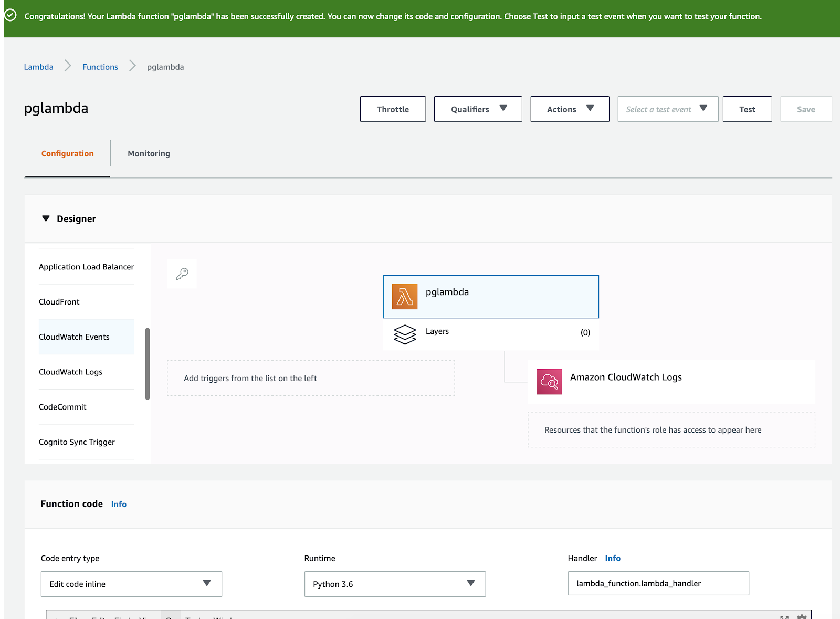Add the Cognito Sync Trigger
The height and width of the screenshot is (619, 840).
pyautogui.click(x=87, y=442)
